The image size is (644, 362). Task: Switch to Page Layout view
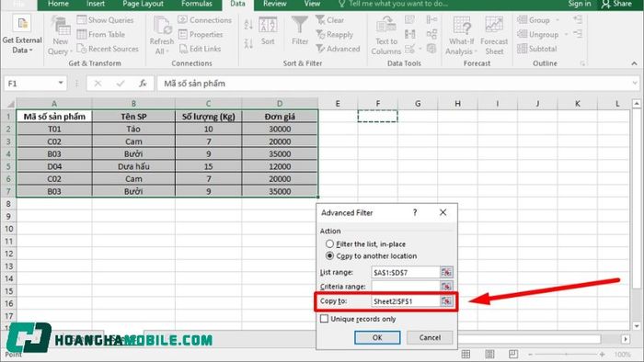(489, 355)
